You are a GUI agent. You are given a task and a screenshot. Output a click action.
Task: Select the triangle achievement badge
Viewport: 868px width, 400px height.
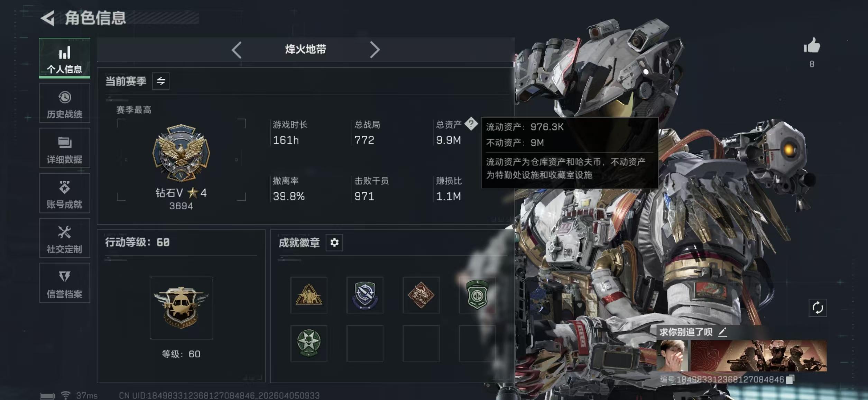(x=309, y=295)
